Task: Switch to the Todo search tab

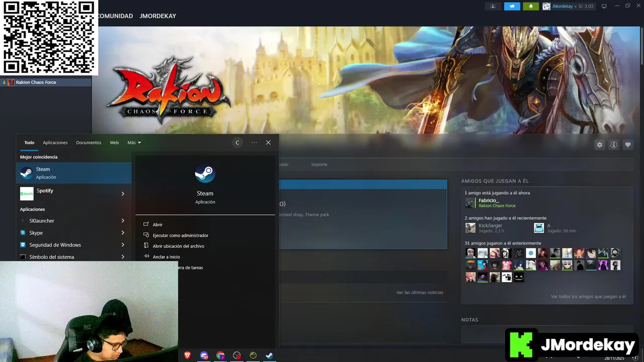Action: click(29, 143)
